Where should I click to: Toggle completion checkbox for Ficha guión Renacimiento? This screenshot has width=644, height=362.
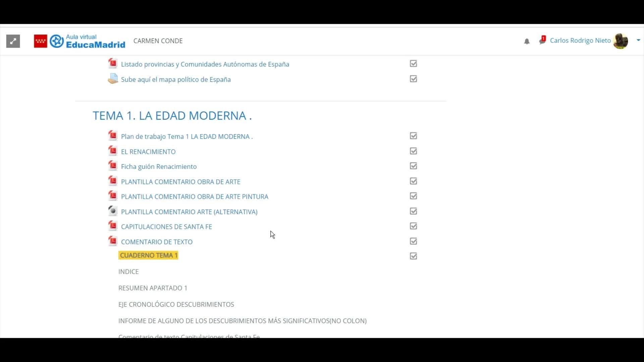pyautogui.click(x=413, y=166)
